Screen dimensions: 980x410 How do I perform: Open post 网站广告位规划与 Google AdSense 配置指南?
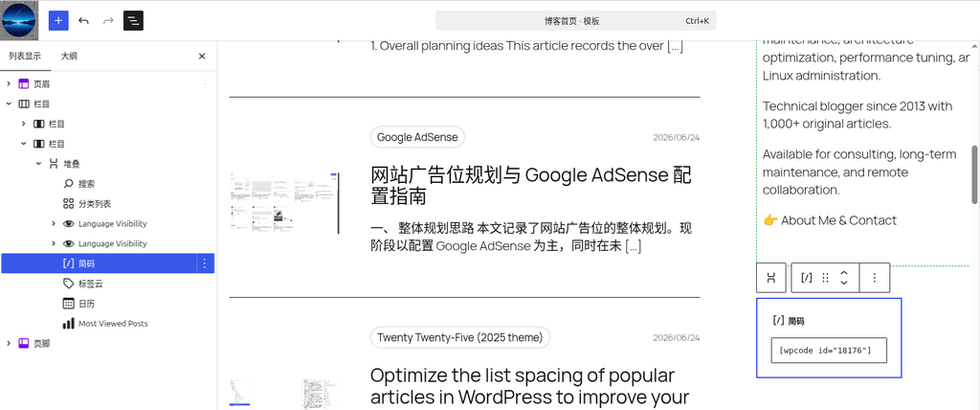click(x=531, y=186)
